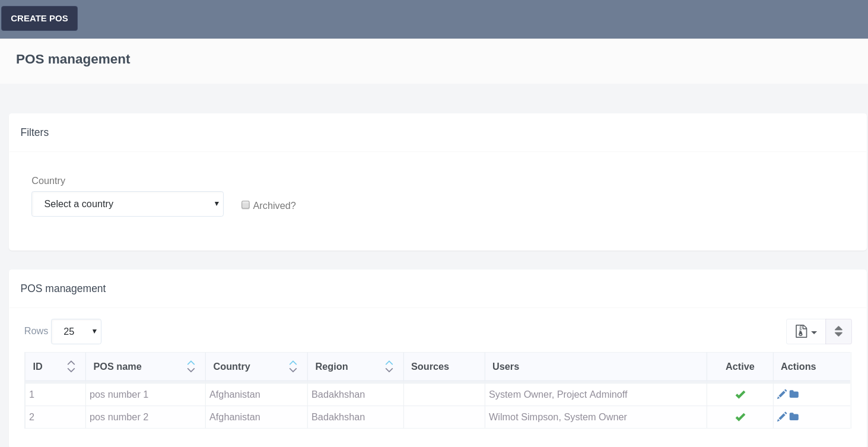
Task: Open the Select a country dropdown
Action: (x=128, y=204)
